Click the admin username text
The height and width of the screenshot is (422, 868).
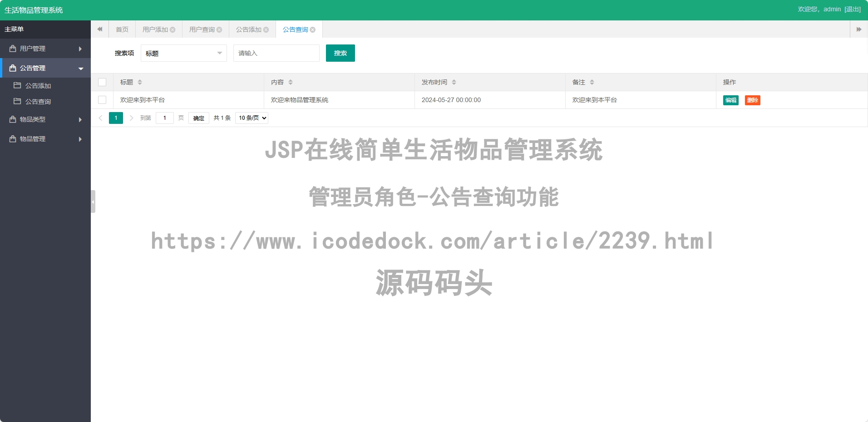pyautogui.click(x=832, y=9)
